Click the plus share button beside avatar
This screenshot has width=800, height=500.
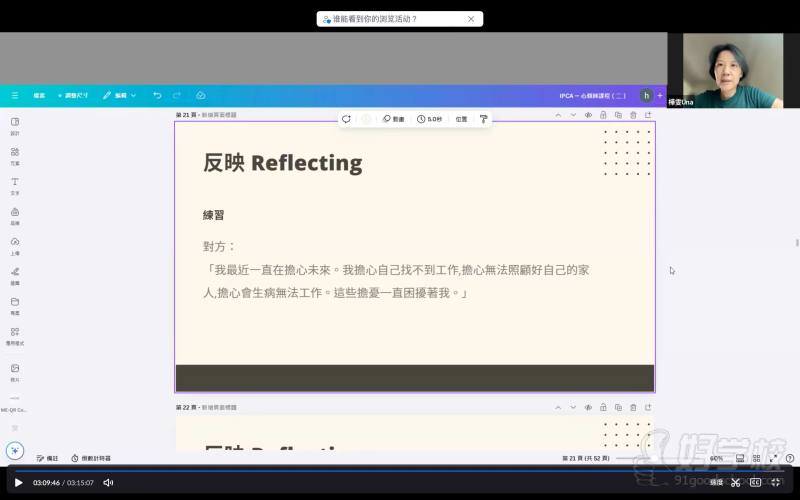tap(660, 95)
